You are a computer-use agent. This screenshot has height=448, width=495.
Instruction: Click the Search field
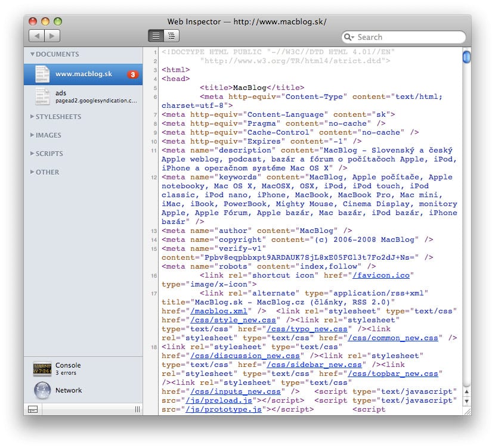(x=403, y=37)
